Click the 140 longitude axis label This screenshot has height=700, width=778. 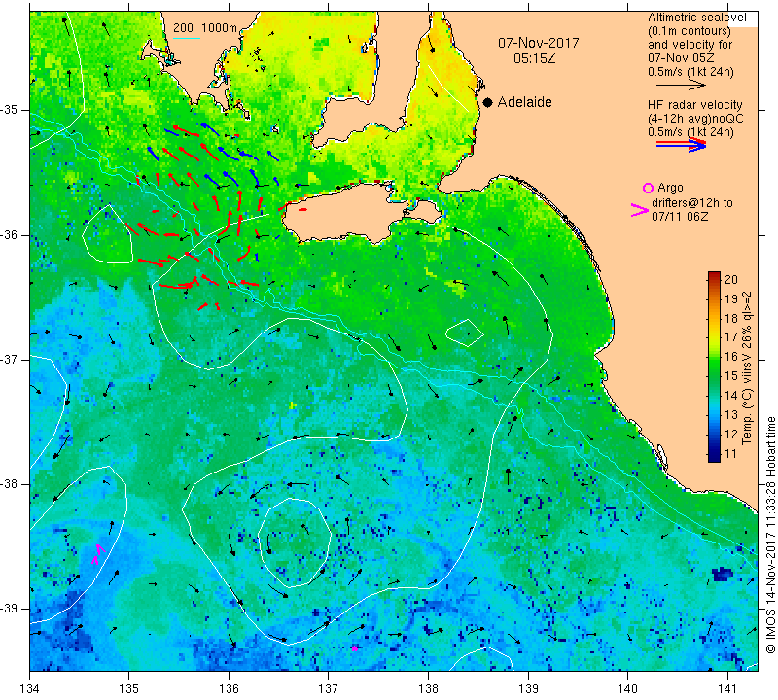[627, 689]
